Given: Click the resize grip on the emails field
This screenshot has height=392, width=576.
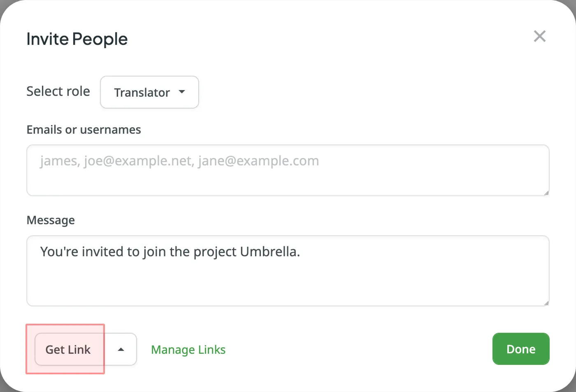Looking at the screenshot, I should 546,193.
